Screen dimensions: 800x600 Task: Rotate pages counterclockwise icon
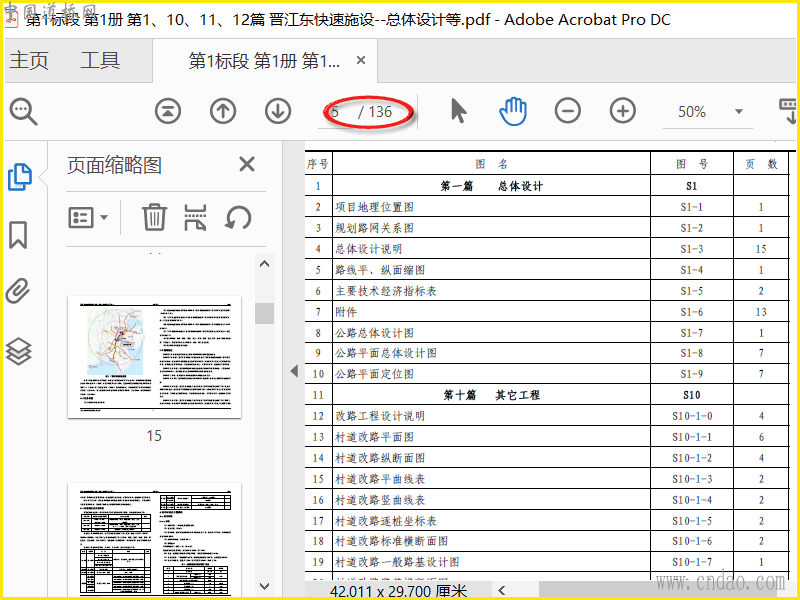238,218
